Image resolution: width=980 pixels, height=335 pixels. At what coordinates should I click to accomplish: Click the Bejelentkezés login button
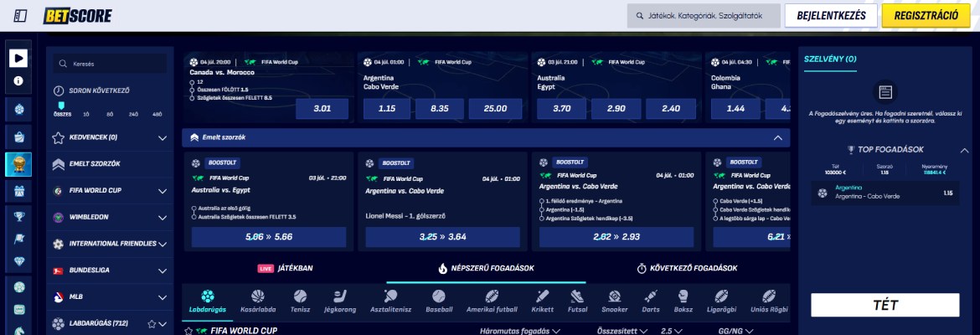point(831,16)
